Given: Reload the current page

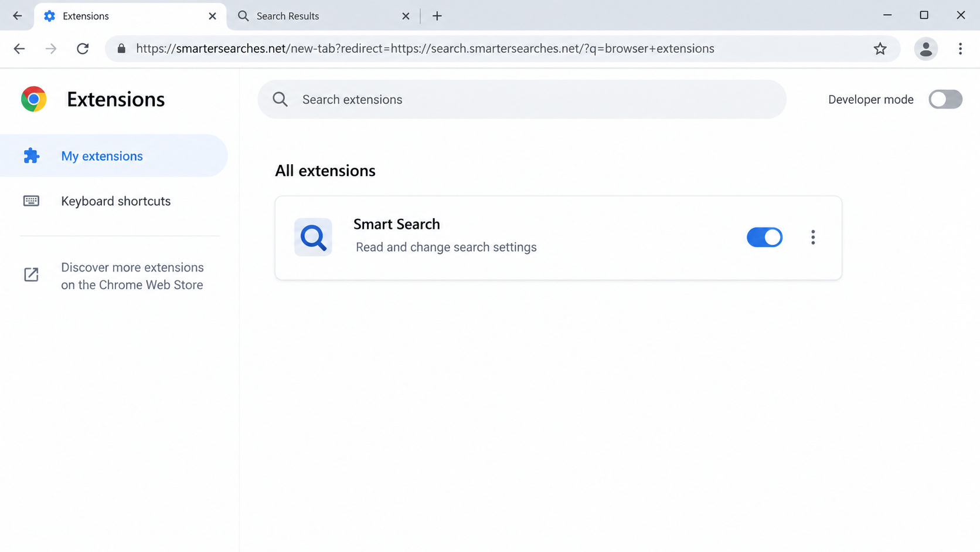Looking at the screenshot, I should coord(83,49).
